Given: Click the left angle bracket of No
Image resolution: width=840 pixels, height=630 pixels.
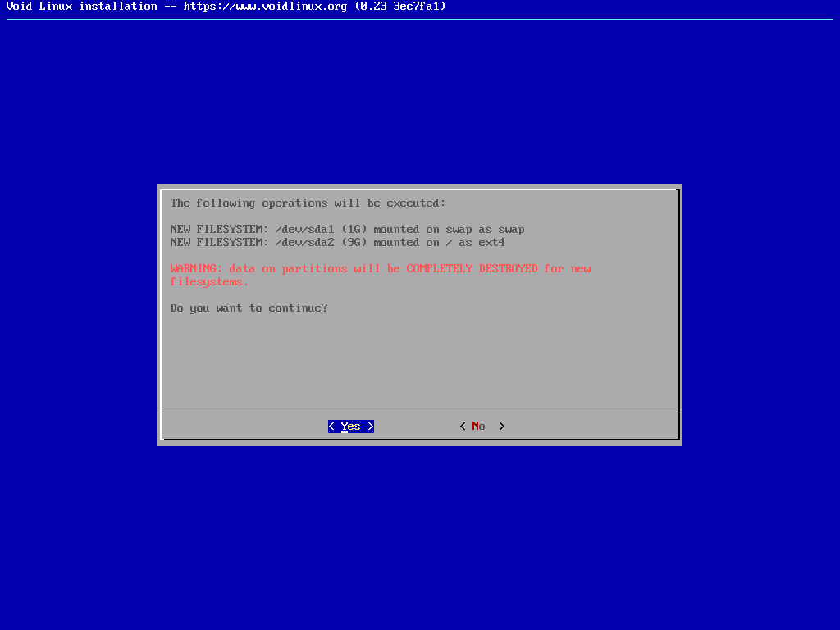Looking at the screenshot, I should (463, 427).
